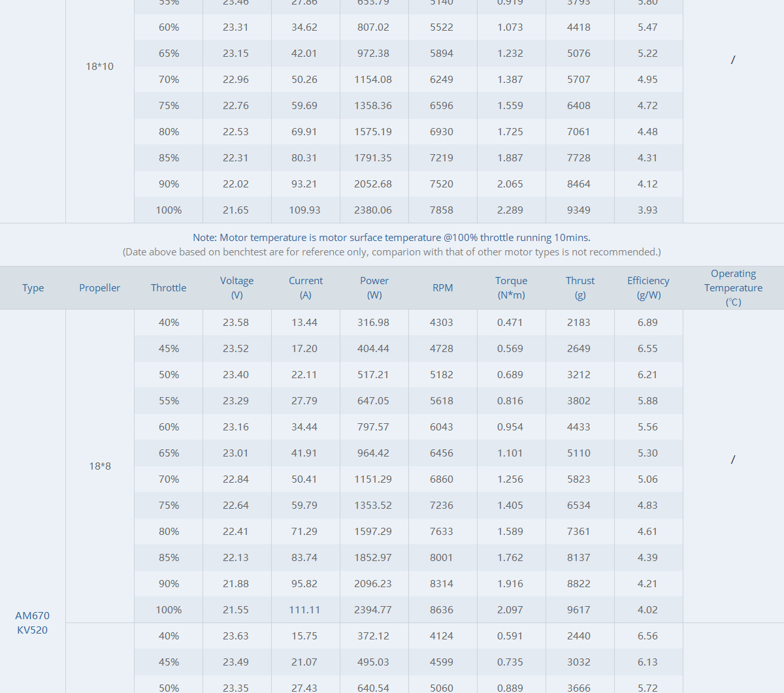Click the Type column header

pos(33,287)
